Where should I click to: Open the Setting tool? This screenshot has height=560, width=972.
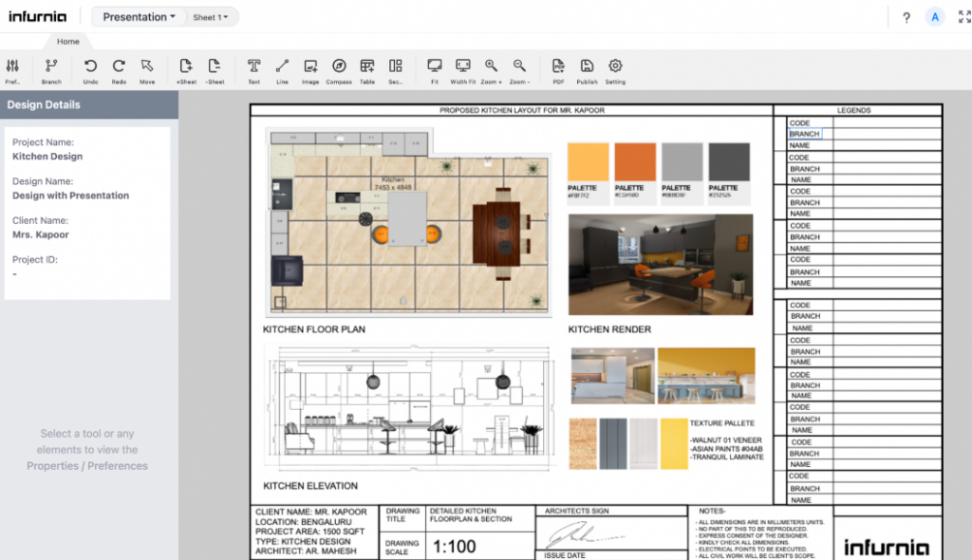615,70
